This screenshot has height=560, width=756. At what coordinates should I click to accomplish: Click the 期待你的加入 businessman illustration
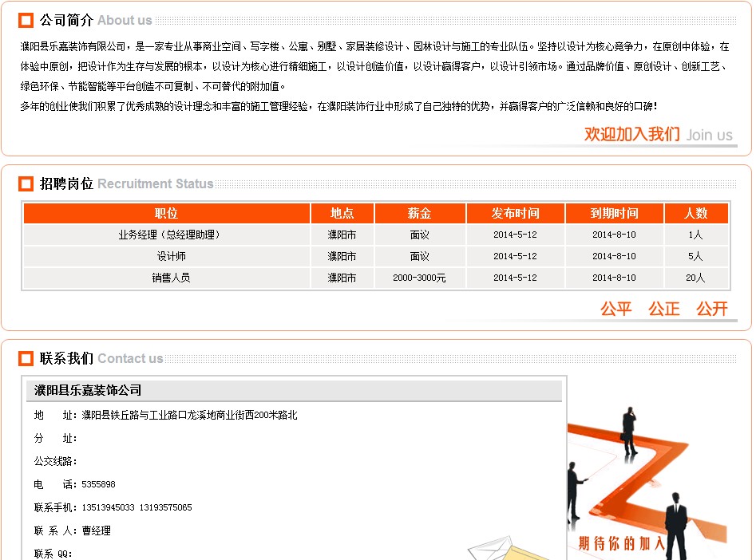click(646, 483)
